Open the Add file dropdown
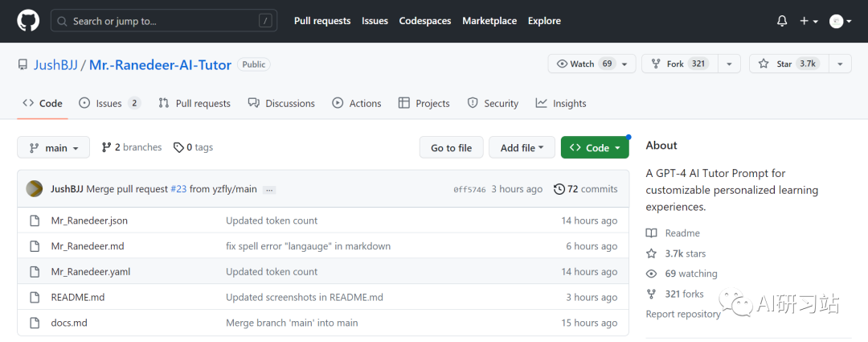This screenshot has width=868, height=342. [522, 148]
